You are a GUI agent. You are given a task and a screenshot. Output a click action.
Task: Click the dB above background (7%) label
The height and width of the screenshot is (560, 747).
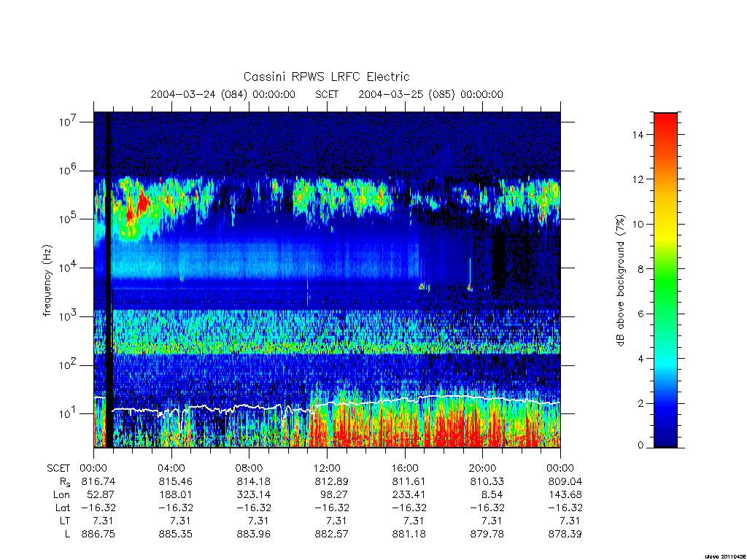pos(620,280)
